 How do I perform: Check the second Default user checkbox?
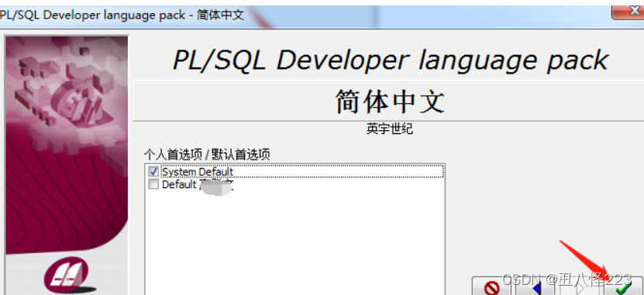[153, 184]
